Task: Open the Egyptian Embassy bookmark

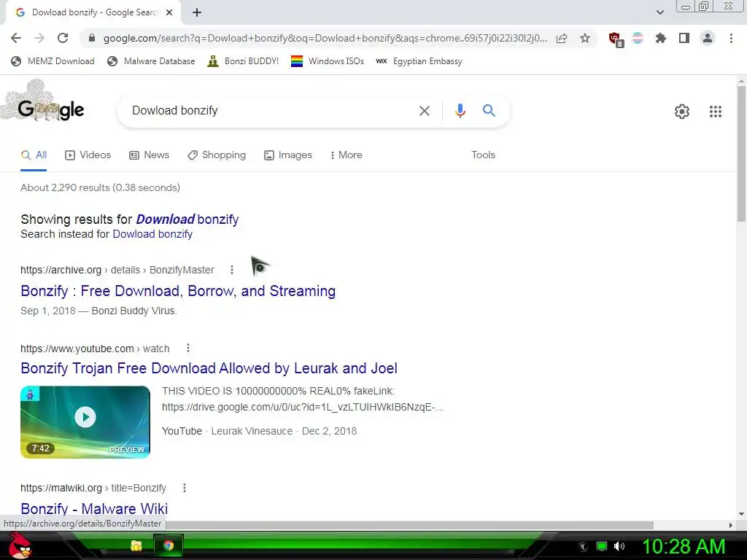Action: coord(419,61)
